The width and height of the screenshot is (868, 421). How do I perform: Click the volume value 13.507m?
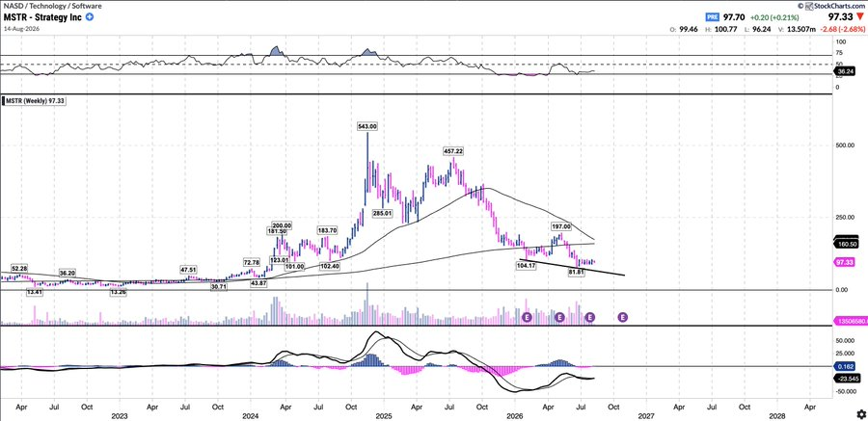[801, 28]
